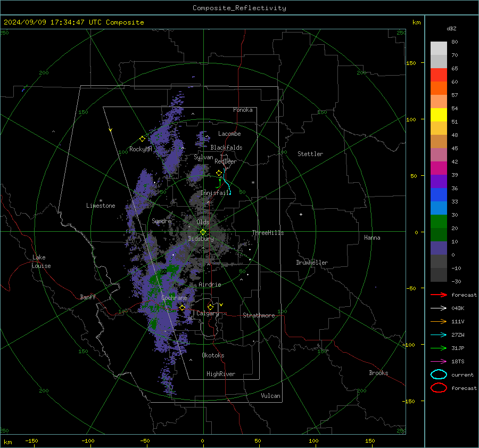This screenshot has width=479, height=448.
Task: Click the Airdrie city label
Action: [210, 284]
